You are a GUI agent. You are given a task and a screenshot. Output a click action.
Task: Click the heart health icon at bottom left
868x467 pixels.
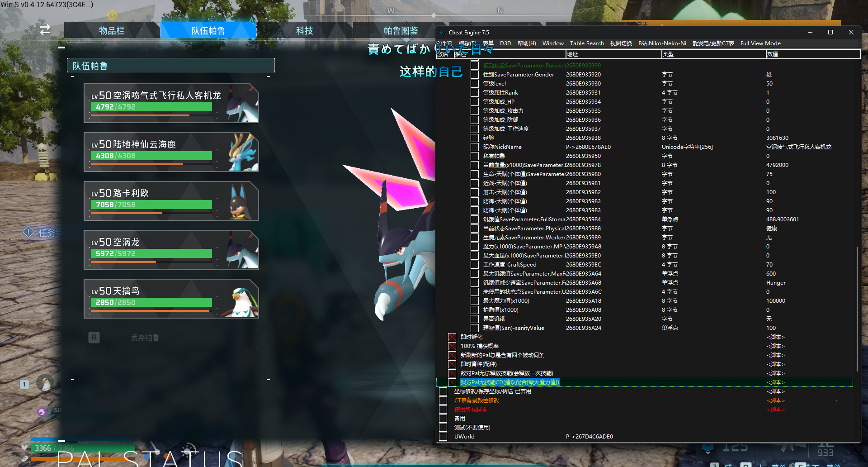tap(24, 448)
